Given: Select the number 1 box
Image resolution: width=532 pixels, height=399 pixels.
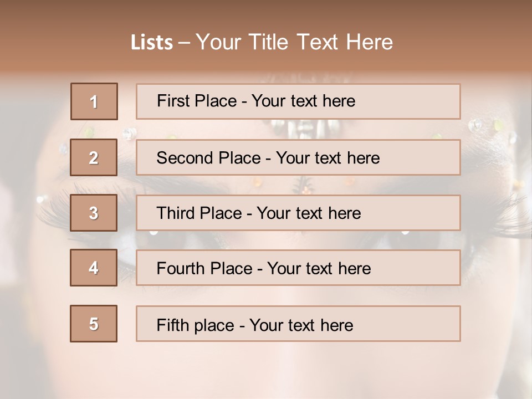Looking at the screenshot, I should pos(94,101).
